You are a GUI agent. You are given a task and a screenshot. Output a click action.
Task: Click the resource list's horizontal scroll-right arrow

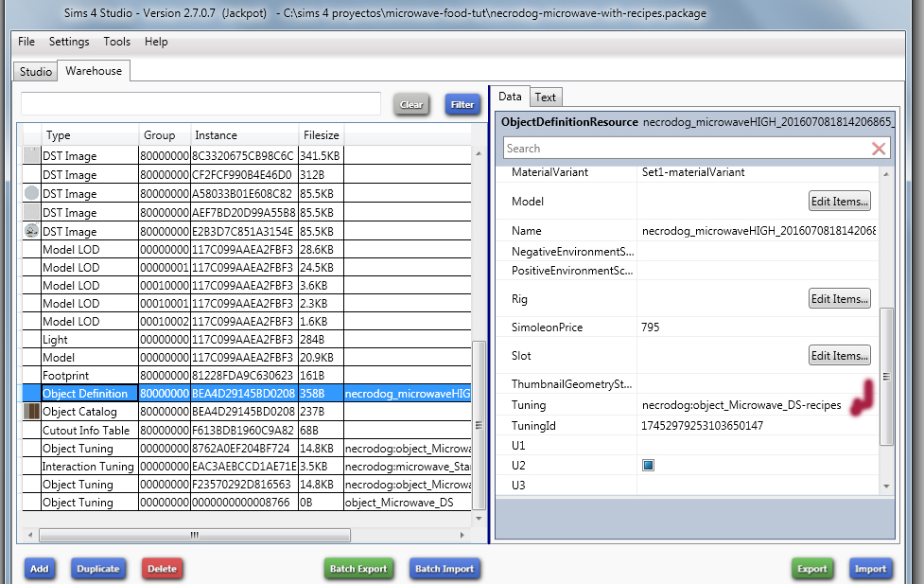point(462,535)
